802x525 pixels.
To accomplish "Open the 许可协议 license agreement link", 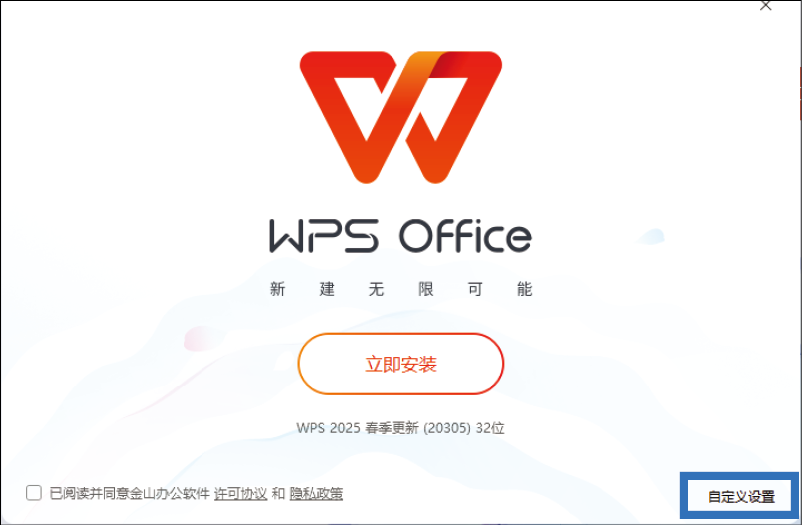I will click(x=240, y=493).
